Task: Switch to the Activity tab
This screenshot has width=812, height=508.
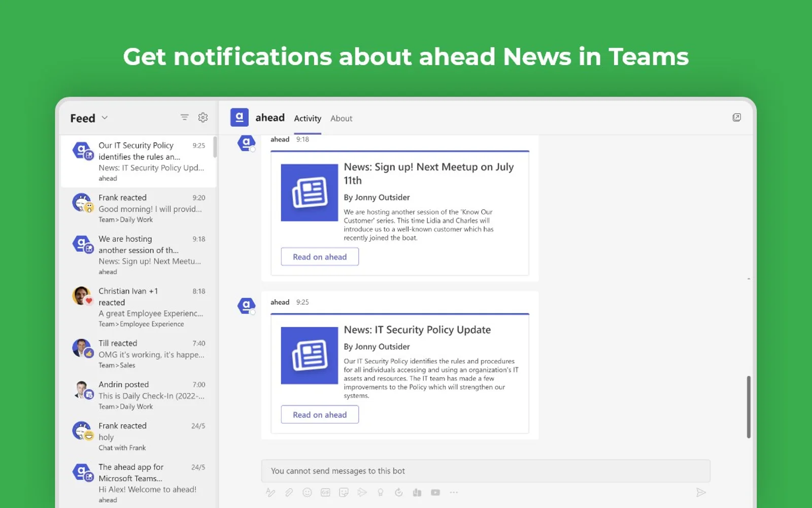Action: tap(308, 118)
